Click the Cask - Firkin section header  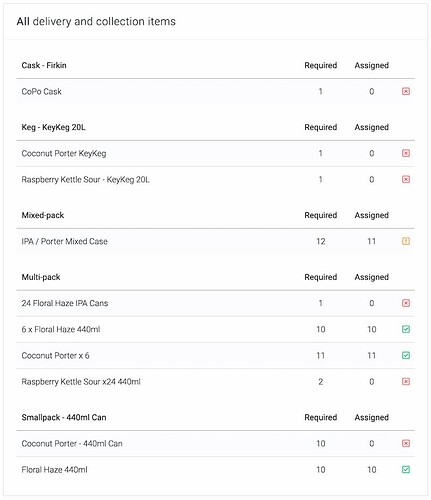pyautogui.click(x=44, y=65)
